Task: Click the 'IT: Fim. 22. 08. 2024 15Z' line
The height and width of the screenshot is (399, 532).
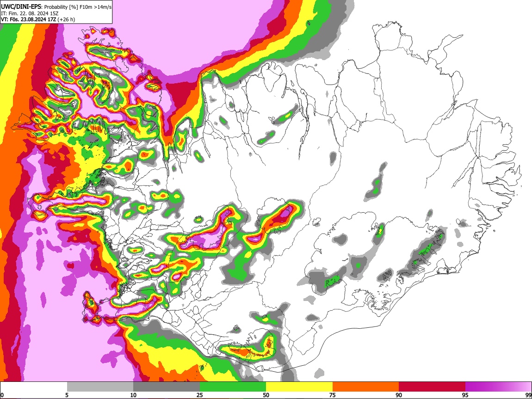Action: click(30, 13)
